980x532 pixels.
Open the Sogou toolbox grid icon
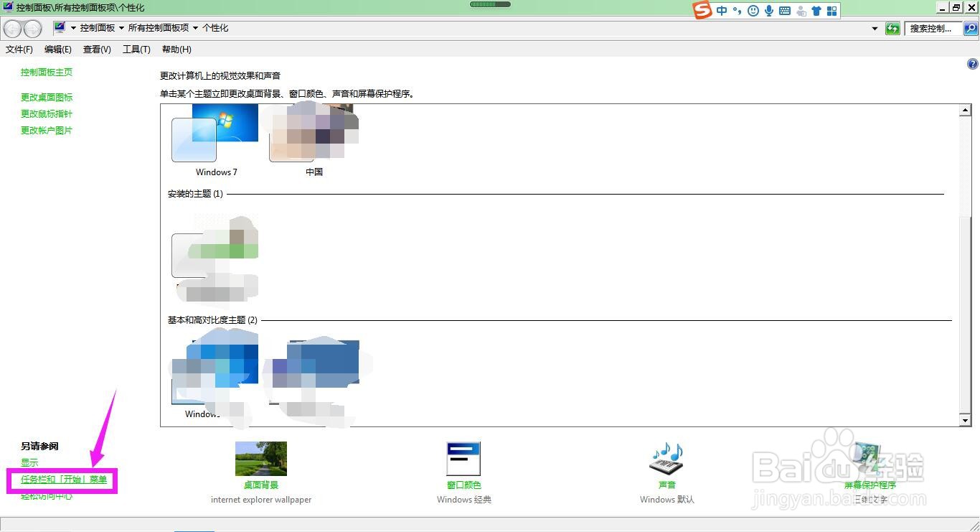click(832, 11)
